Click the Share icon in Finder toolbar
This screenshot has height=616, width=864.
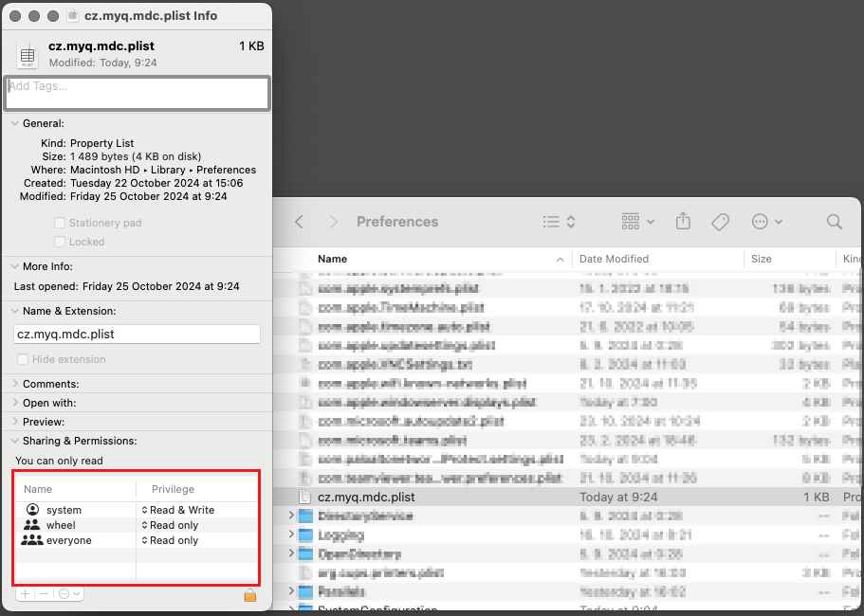(683, 222)
